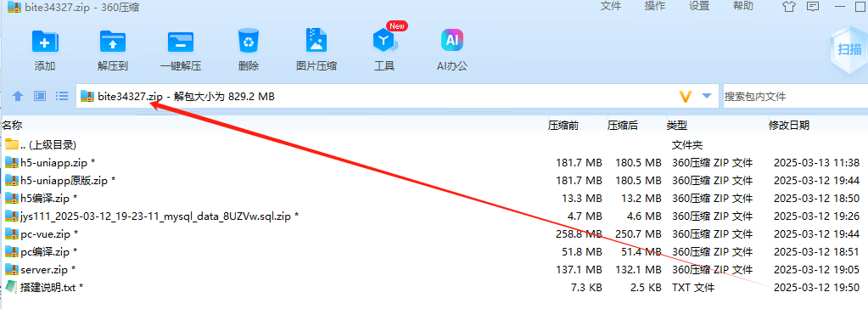Select file name 搭建说明.txt *
Viewport: 868px width, 309px height.
point(52,288)
